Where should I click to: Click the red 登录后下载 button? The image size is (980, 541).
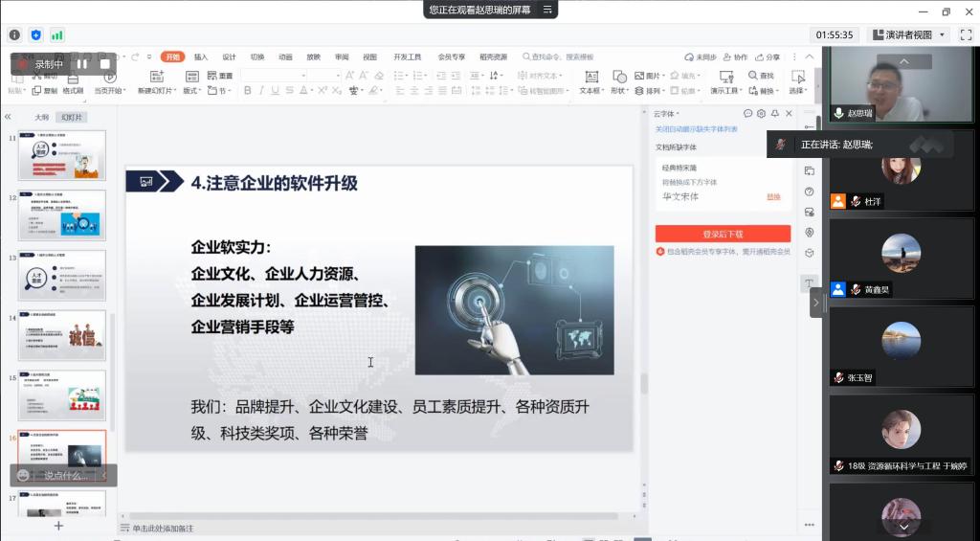[723, 234]
